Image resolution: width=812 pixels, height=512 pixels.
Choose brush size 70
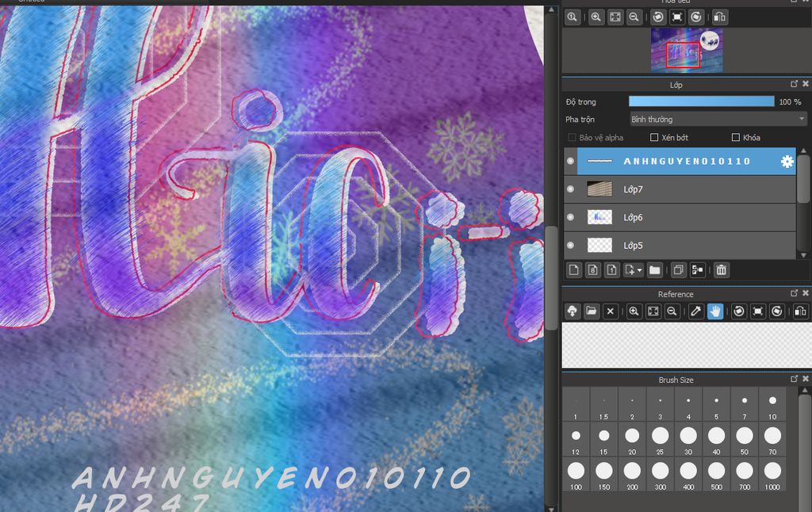[772, 440]
